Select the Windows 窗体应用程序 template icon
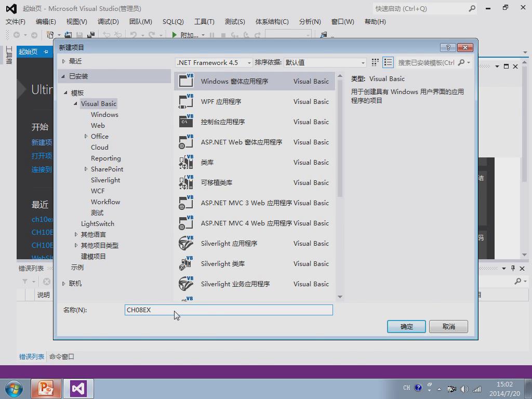The height and width of the screenshot is (399, 532). (x=186, y=81)
